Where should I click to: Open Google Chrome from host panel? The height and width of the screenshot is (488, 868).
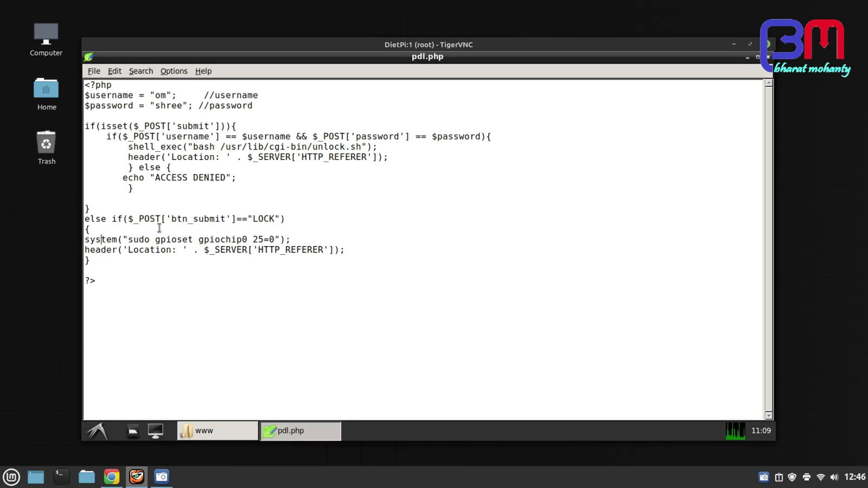coord(112,477)
